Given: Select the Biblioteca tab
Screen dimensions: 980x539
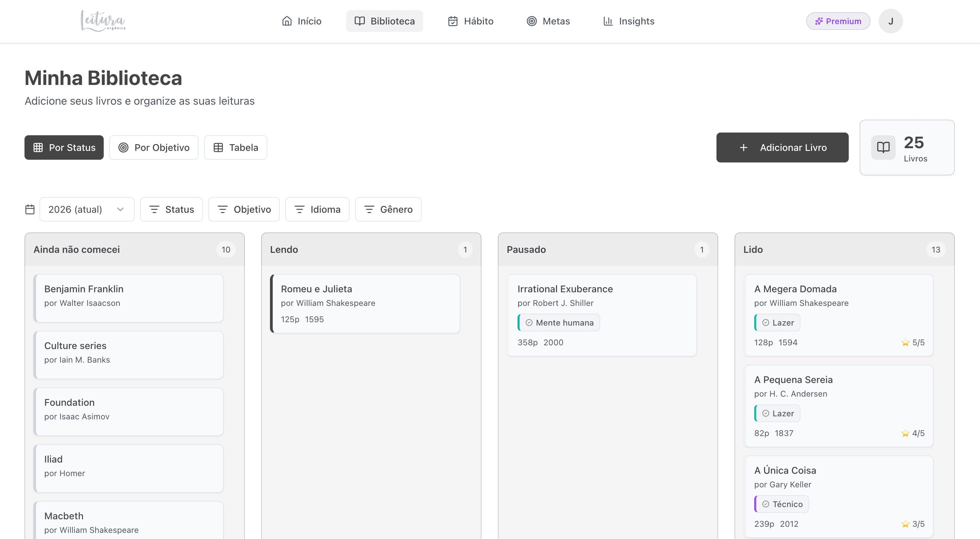Looking at the screenshot, I should (384, 21).
